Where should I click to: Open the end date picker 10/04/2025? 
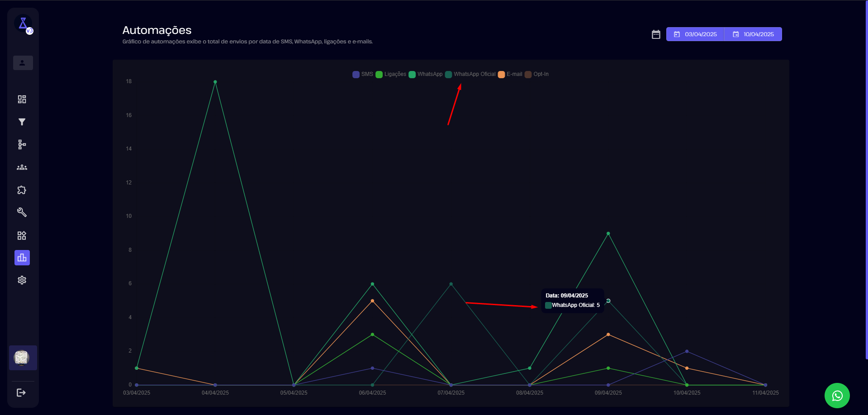click(x=754, y=34)
